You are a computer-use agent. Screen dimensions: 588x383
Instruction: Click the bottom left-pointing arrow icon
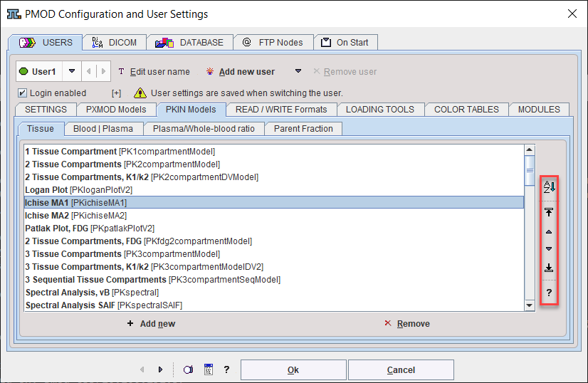[142, 369]
